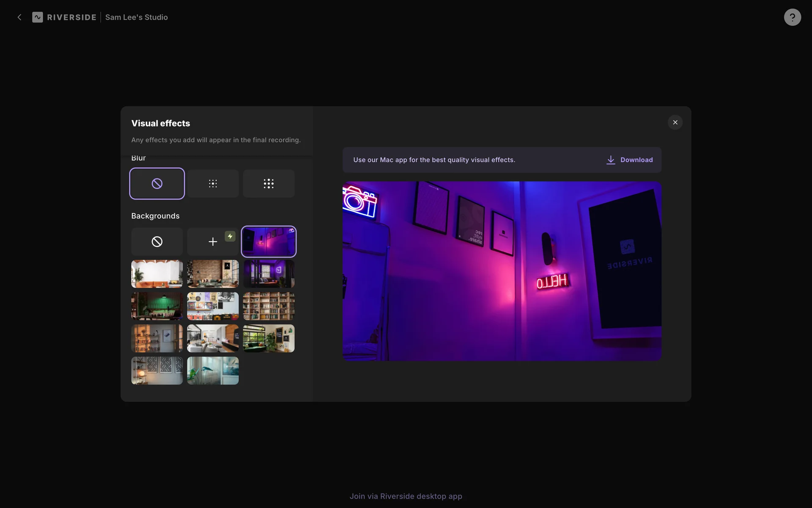Choose the wooden bookshelf library background
This screenshot has width=812, height=508.
(x=269, y=306)
